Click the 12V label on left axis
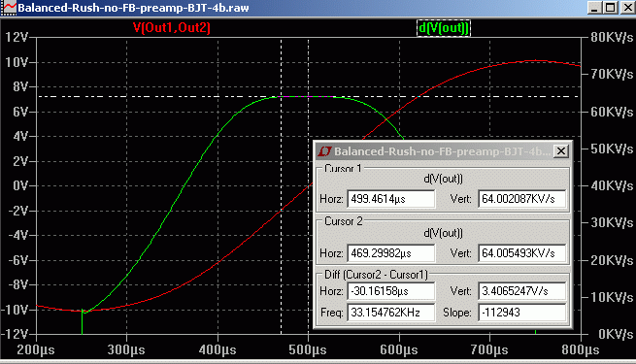This screenshot has height=364, width=636. point(17,37)
